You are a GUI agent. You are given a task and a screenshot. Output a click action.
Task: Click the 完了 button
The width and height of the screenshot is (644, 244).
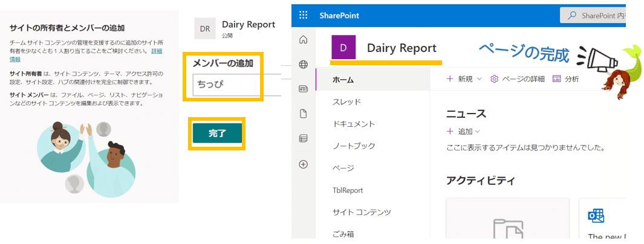click(x=217, y=133)
